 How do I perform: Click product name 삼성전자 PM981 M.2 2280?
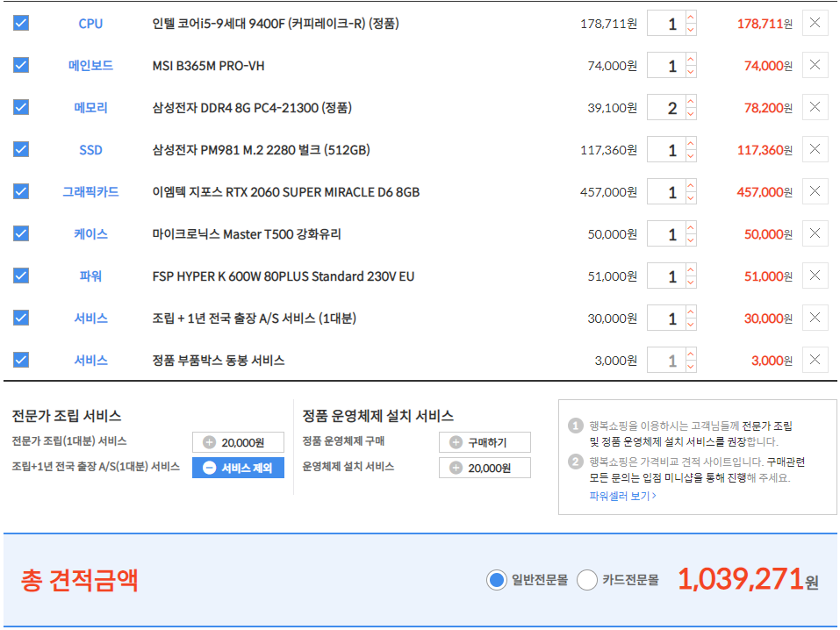(261, 150)
